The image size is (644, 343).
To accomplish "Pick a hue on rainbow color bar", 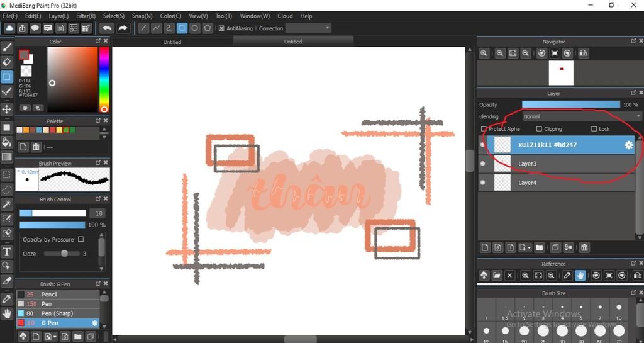I will tap(104, 79).
